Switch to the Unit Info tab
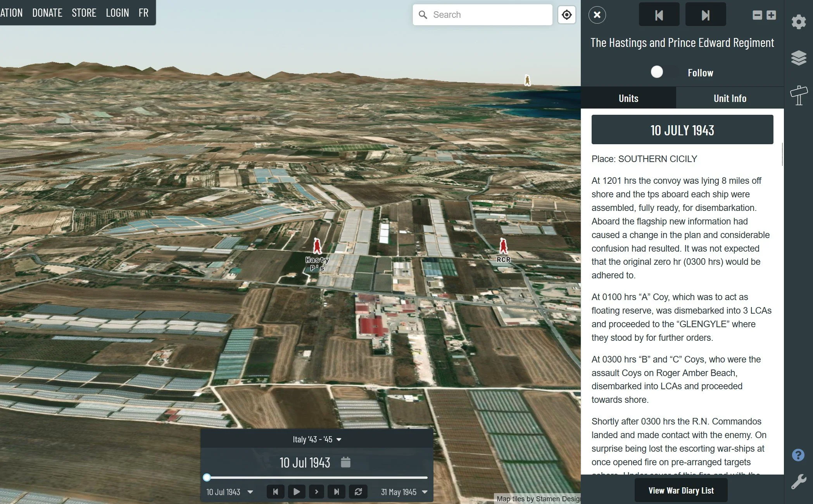This screenshot has height=504, width=813. point(730,98)
